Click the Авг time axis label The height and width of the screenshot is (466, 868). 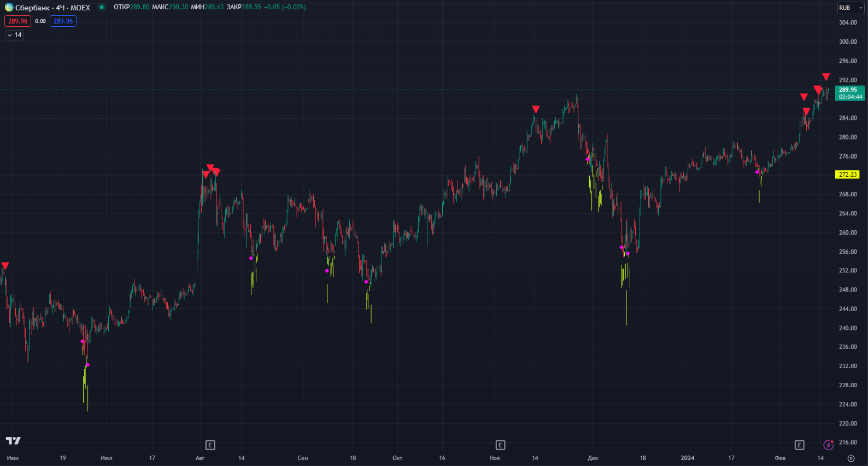click(200, 458)
